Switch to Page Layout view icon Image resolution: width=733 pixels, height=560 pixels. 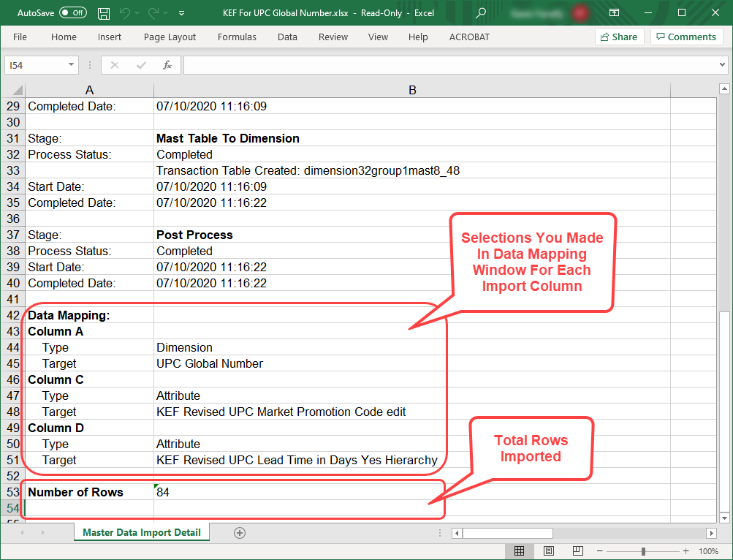548,551
